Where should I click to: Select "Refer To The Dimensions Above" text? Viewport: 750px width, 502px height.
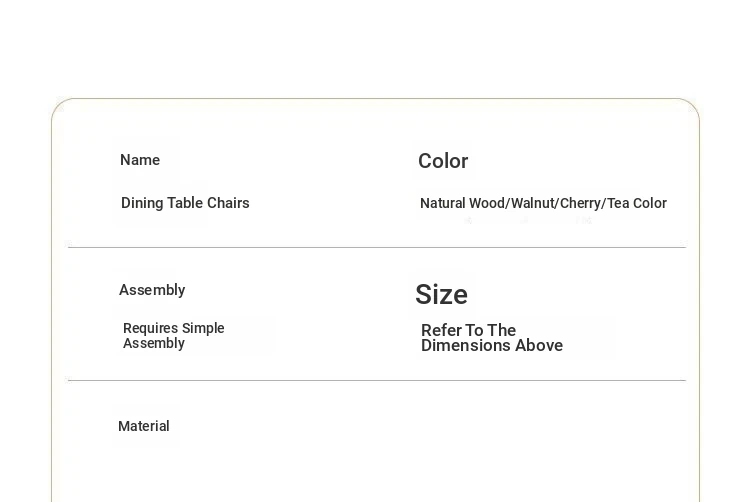click(x=491, y=338)
